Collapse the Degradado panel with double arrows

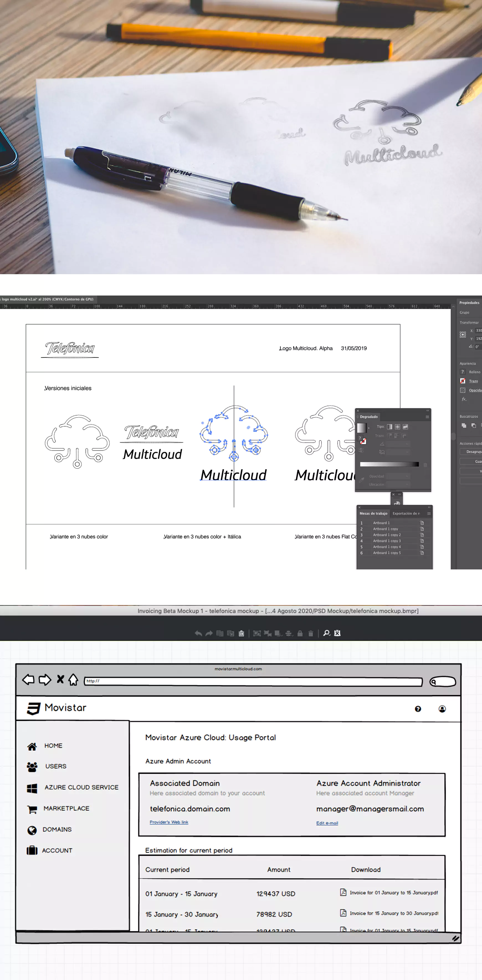click(x=428, y=411)
